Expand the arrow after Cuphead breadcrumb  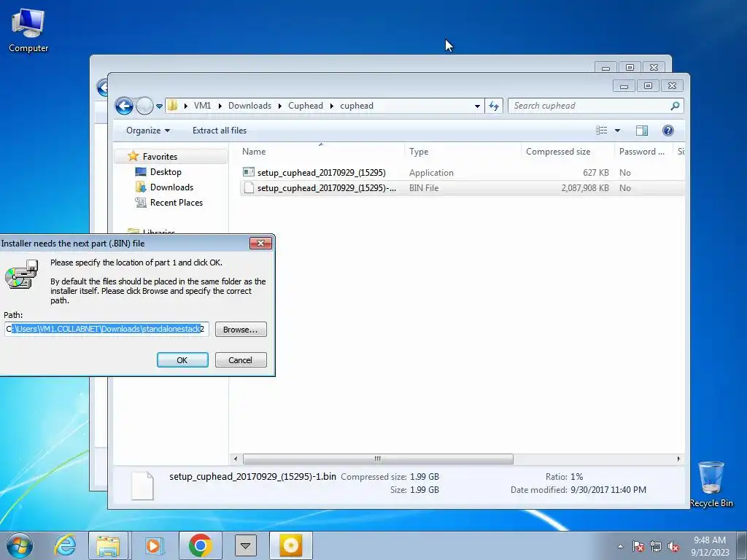[332, 106]
